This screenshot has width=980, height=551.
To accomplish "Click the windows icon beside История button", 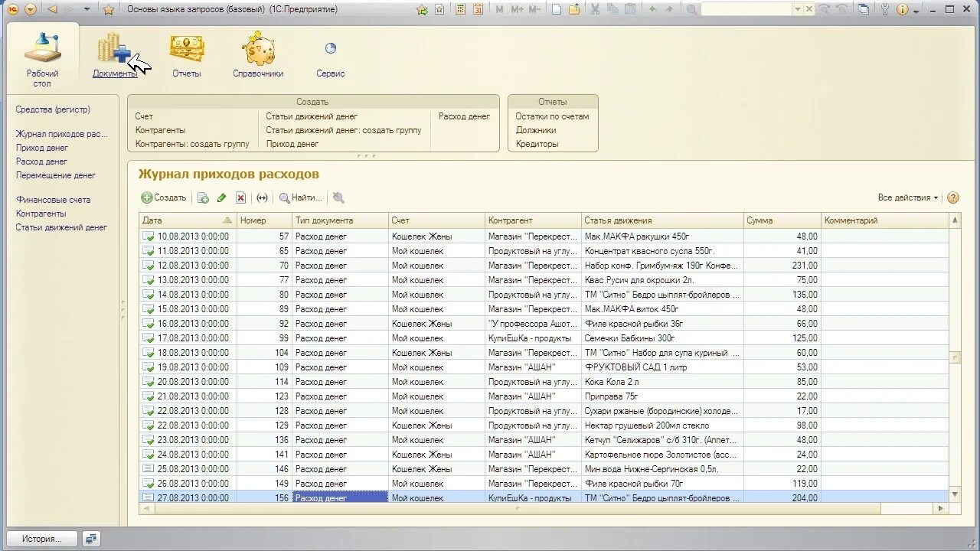I will (x=91, y=539).
